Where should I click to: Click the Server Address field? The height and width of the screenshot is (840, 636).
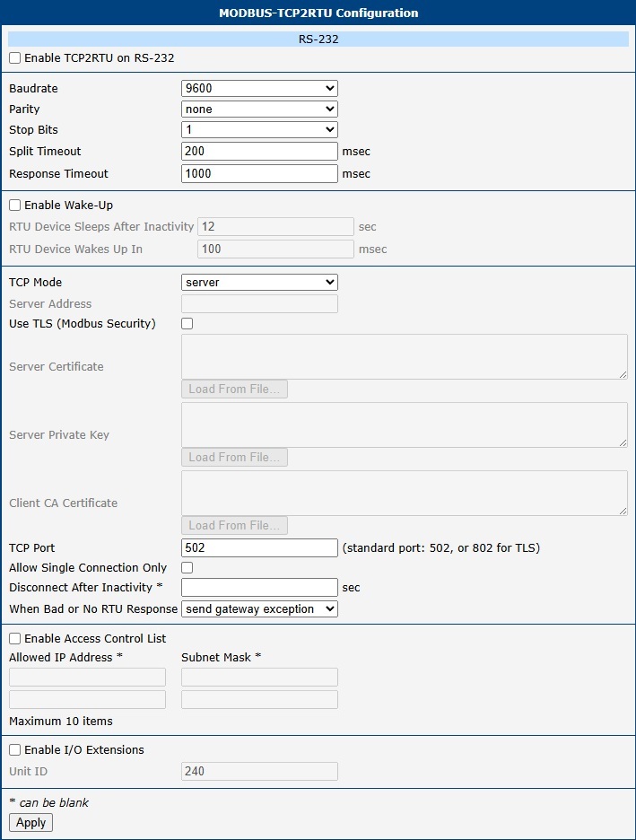click(x=259, y=303)
